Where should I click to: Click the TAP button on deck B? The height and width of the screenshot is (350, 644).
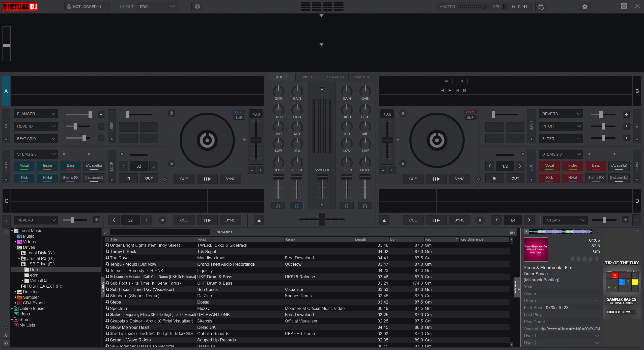point(446,81)
